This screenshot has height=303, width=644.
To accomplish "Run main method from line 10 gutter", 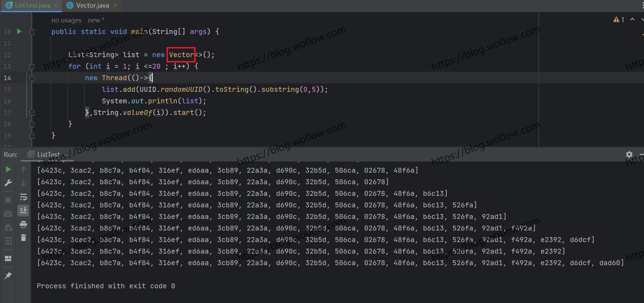I will pos(19,32).
